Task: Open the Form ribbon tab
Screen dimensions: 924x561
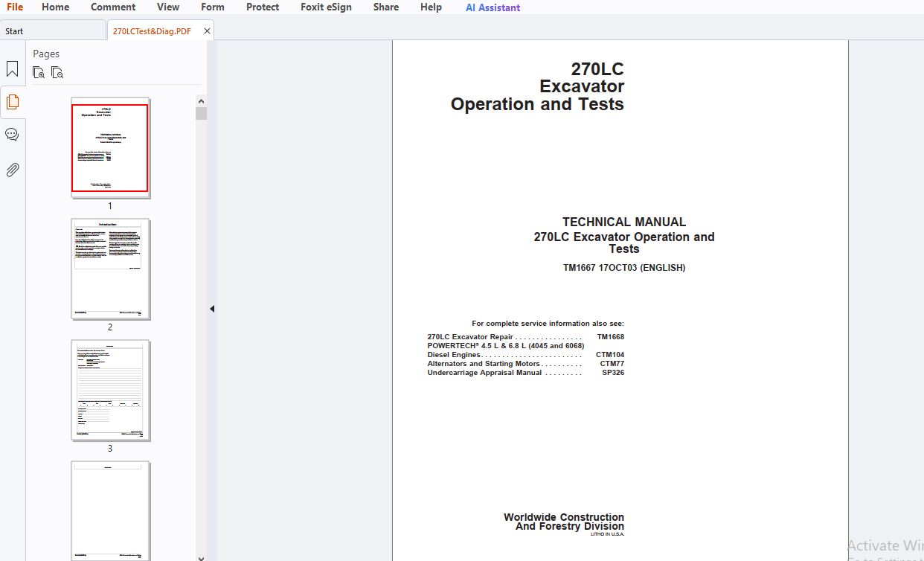Action: (x=213, y=7)
